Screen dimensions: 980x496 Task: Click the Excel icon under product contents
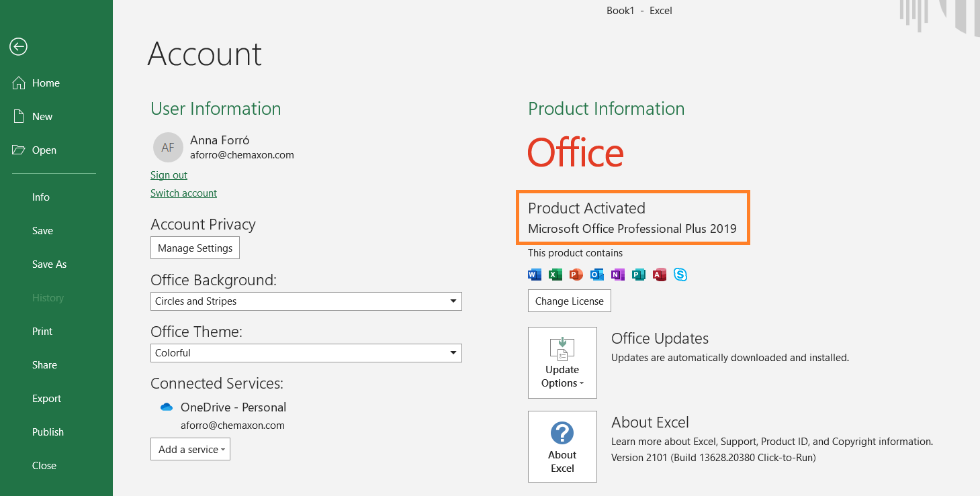pyautogui.click(x=555, y=275)
